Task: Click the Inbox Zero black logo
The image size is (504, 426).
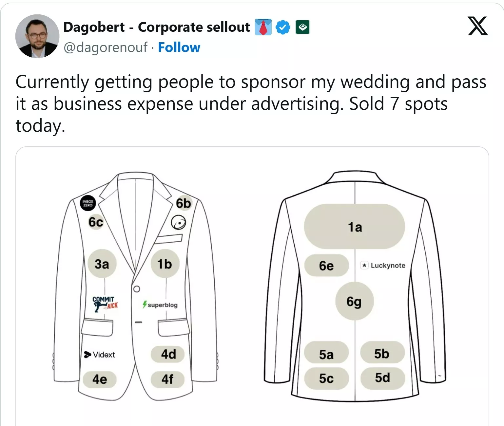Action: 88,203
